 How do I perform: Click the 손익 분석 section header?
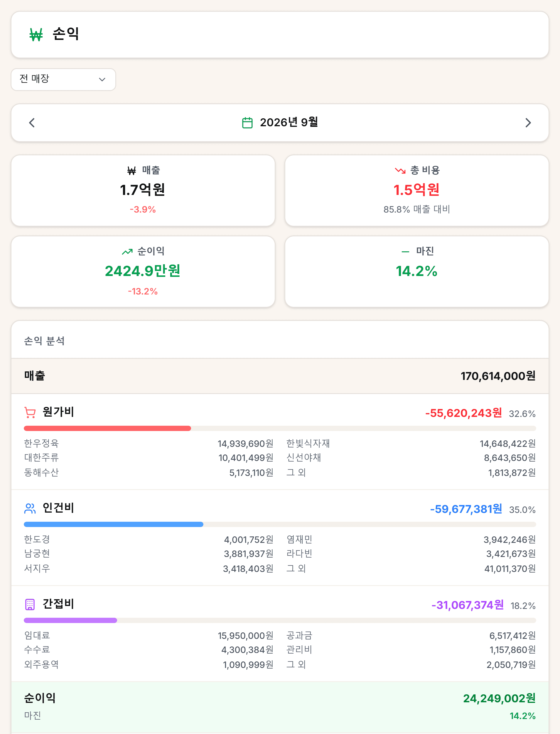[x=44, y=341]
